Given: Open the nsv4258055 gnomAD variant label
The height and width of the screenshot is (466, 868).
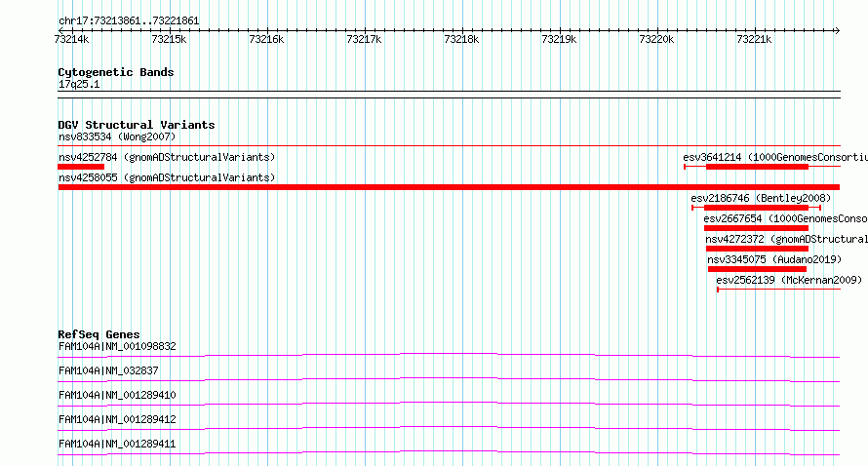Looking at the screenshot, I should coord(167,177).
